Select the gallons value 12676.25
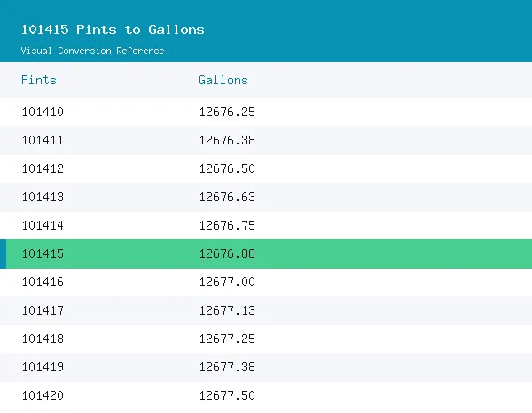This screenshot has width=532, height=413. click(227, 112)
